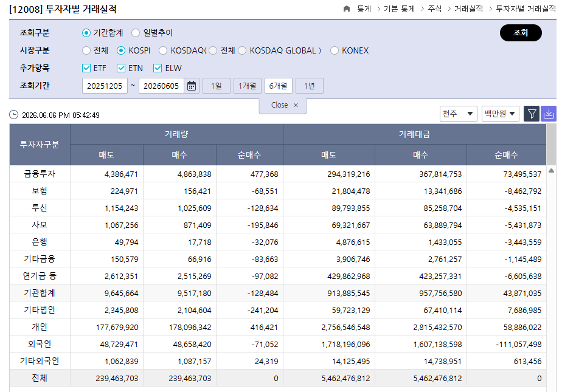Select the 연기금 등 row label
Screen dimensions: 562x392
(x=40, y=276)
